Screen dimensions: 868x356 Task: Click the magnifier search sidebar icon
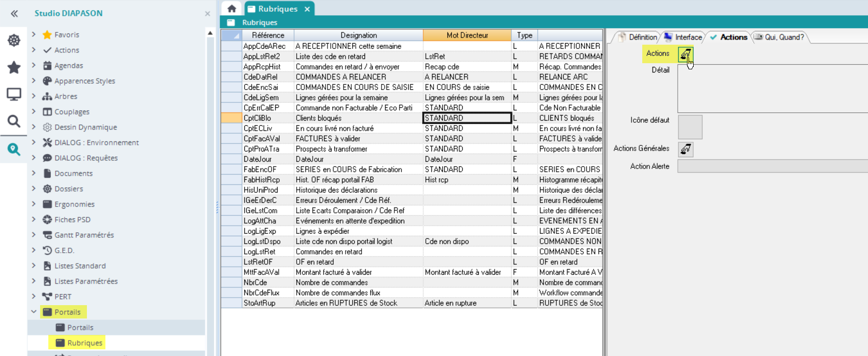coord(14,121)
